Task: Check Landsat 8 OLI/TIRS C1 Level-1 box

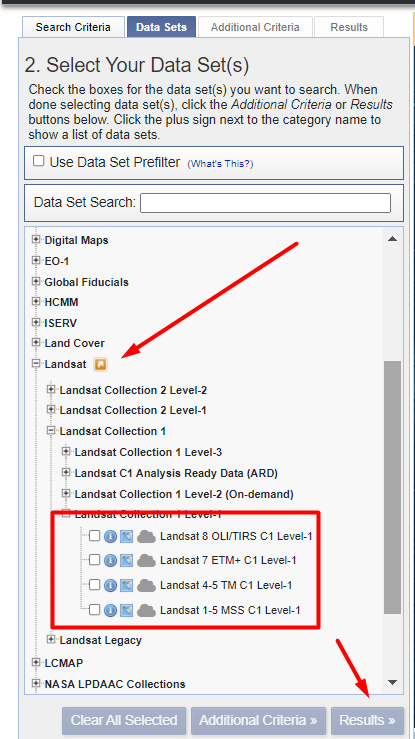Action: point(95,536)
